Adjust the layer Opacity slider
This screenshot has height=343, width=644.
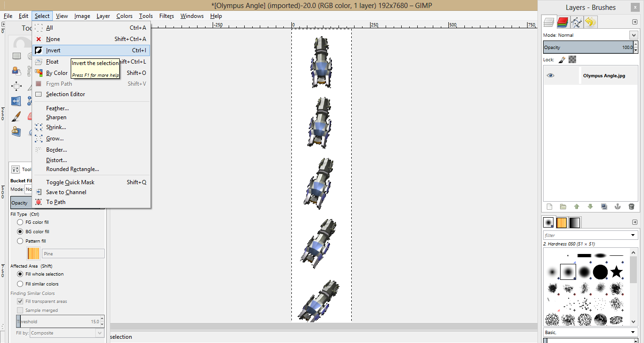588,47
